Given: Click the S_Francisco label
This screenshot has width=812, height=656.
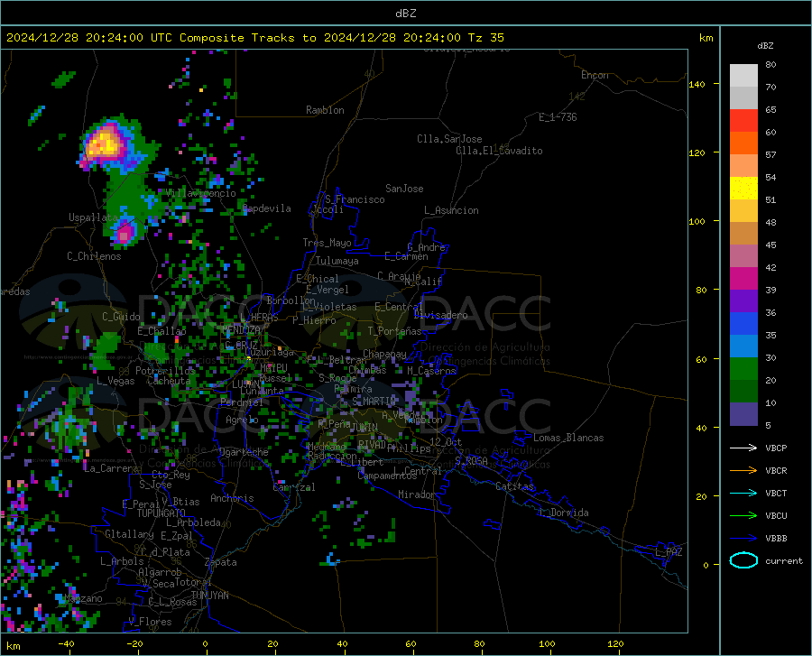Looking at the screenshot, I should coord(355,199).
